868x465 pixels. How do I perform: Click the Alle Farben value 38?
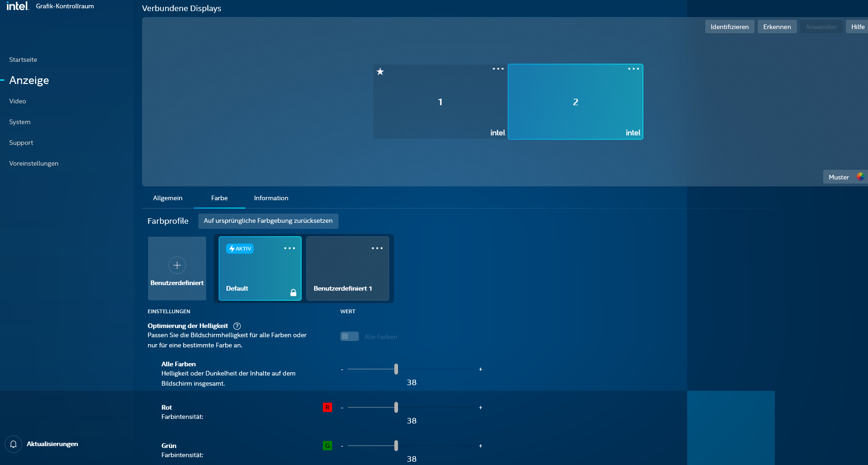(x=412, y=382)
